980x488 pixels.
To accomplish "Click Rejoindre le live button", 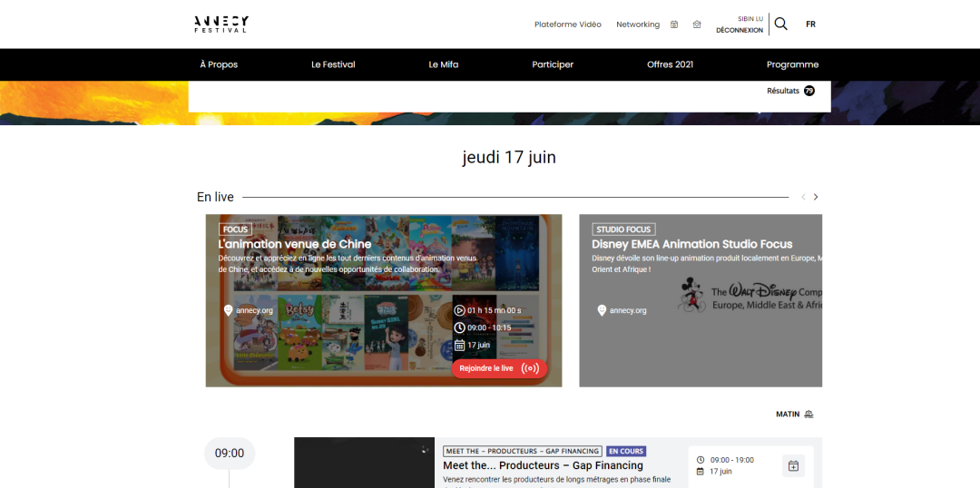I will tap(487, 368).
